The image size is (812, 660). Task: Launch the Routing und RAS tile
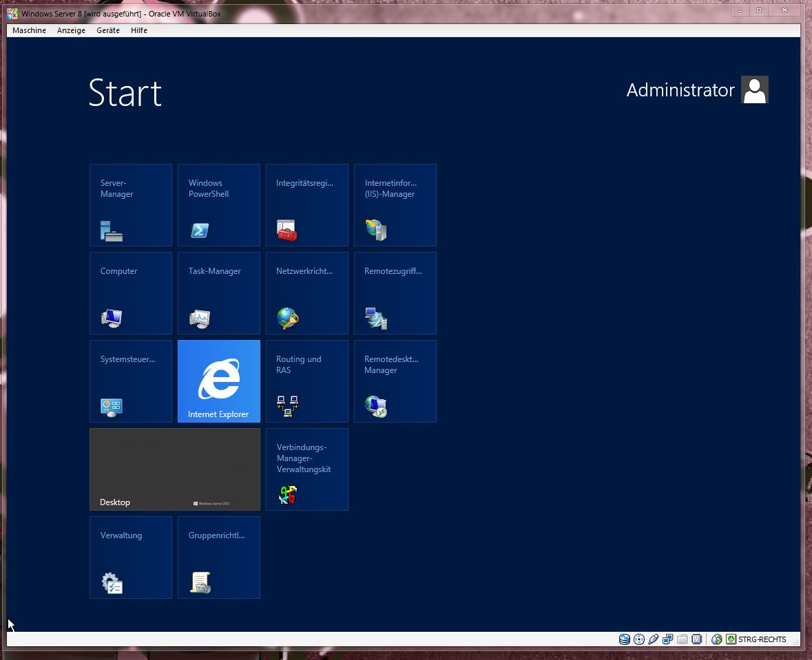point(307,381)
